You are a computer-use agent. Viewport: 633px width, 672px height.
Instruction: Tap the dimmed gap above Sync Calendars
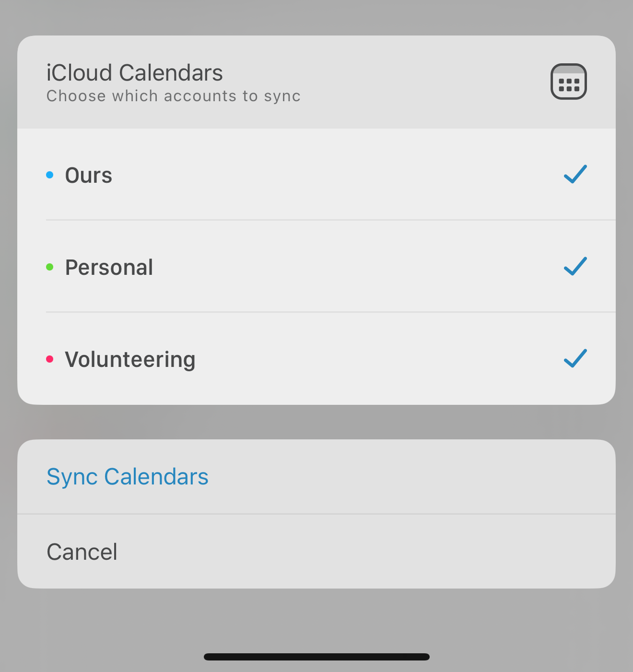click(316, 422)
